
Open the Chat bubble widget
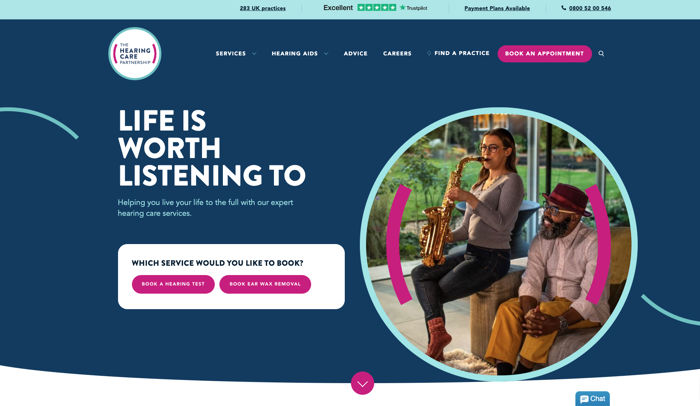592,399
